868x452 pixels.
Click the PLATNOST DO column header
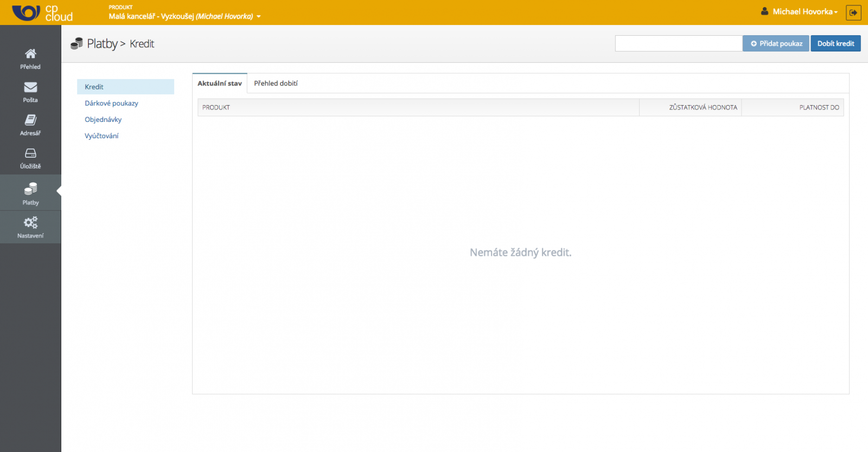click(x=793, y=107)
